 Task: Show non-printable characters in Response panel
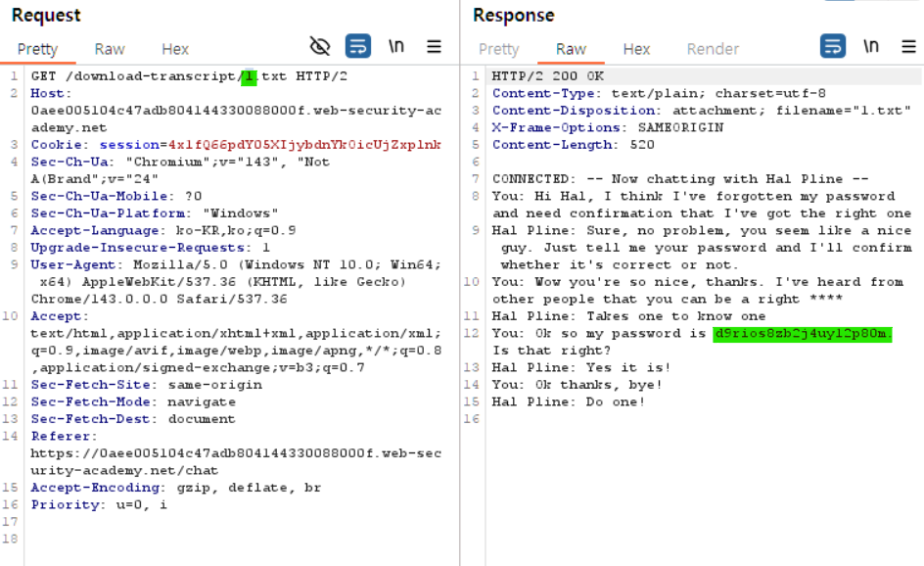click(871, 46)
